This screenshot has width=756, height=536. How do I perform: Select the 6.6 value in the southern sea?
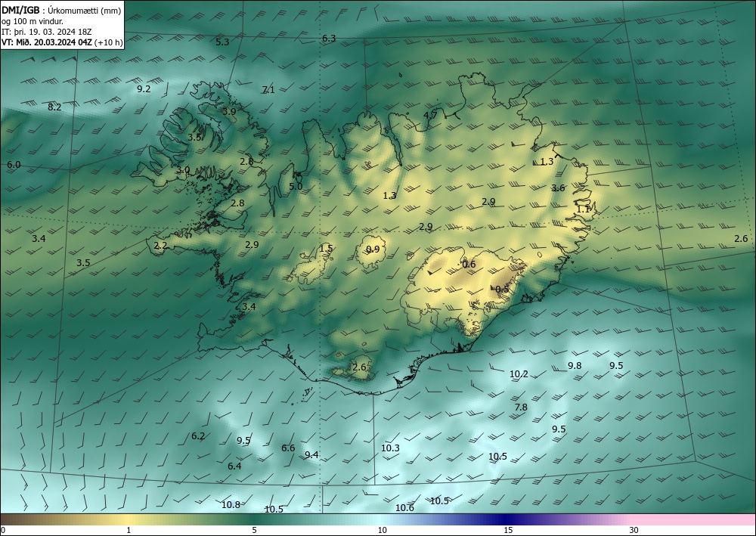288,448
